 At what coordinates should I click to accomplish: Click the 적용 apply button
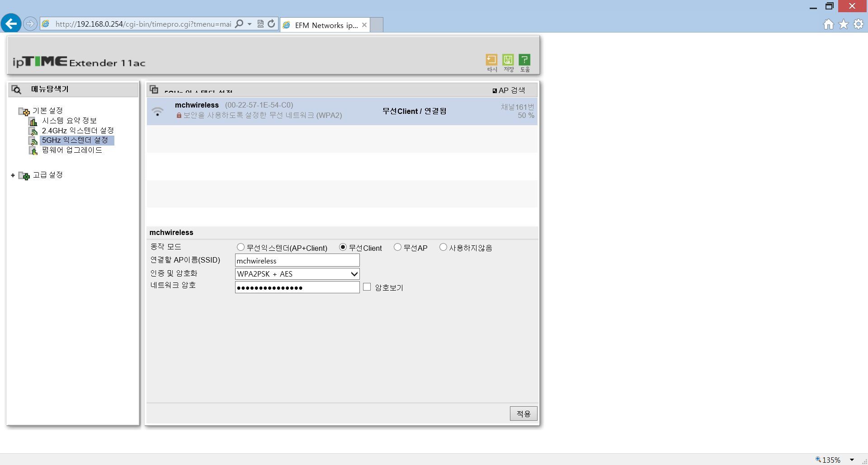tap(524, 413)
